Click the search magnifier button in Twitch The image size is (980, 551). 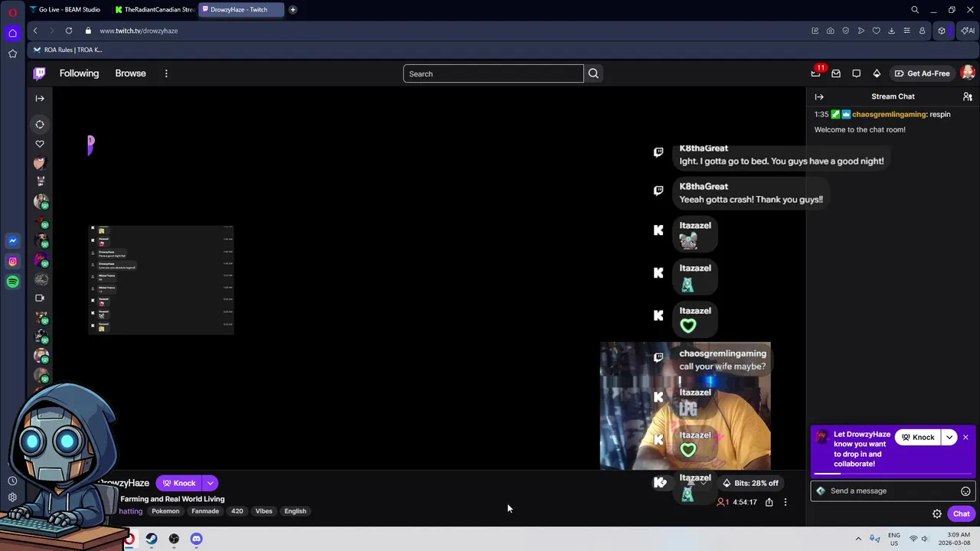[x=593, y=73]
